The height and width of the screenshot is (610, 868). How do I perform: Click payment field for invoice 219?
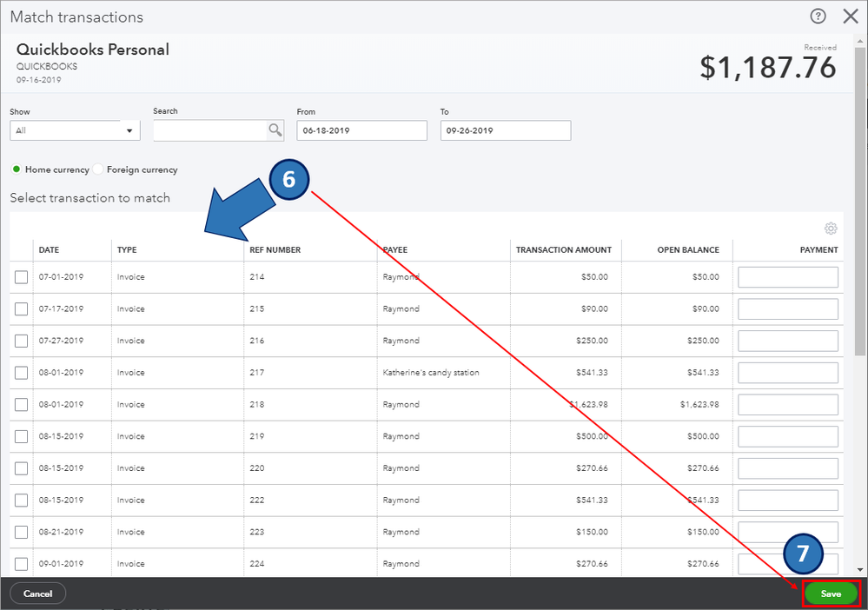click(788, 436)
